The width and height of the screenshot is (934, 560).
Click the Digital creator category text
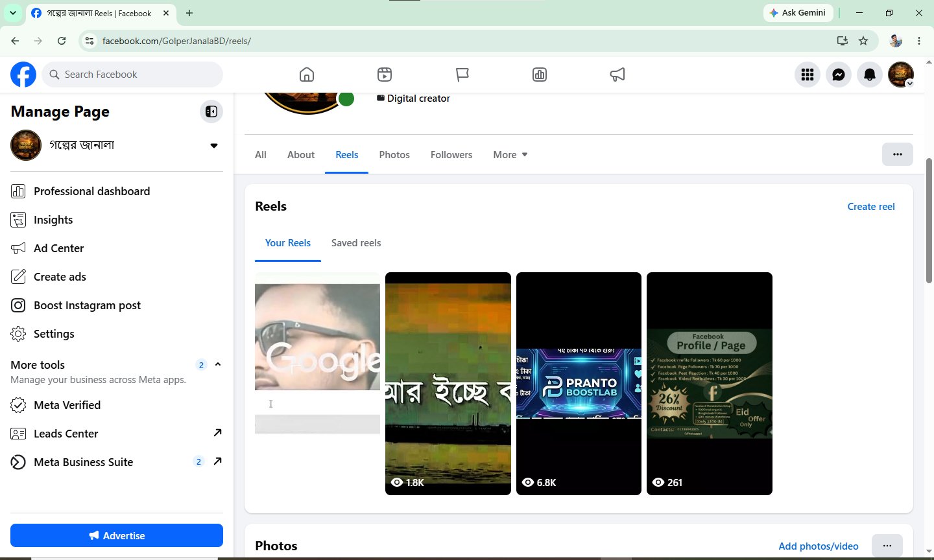click(x=418, y=99)
